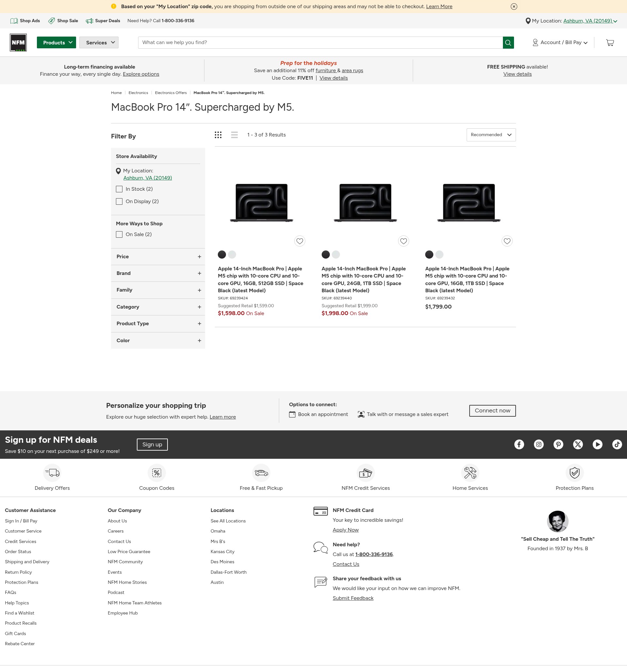This screenshot has height=672, width=627.
Task: Select Space Black swatch on 512GB MacBook
Action: tap(222, 255)
